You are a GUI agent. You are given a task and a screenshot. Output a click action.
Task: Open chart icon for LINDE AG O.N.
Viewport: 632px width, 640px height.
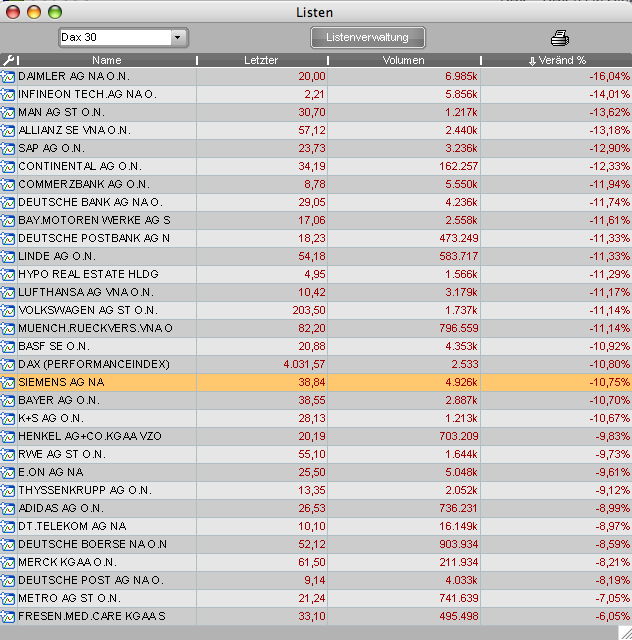pos(8,256)
